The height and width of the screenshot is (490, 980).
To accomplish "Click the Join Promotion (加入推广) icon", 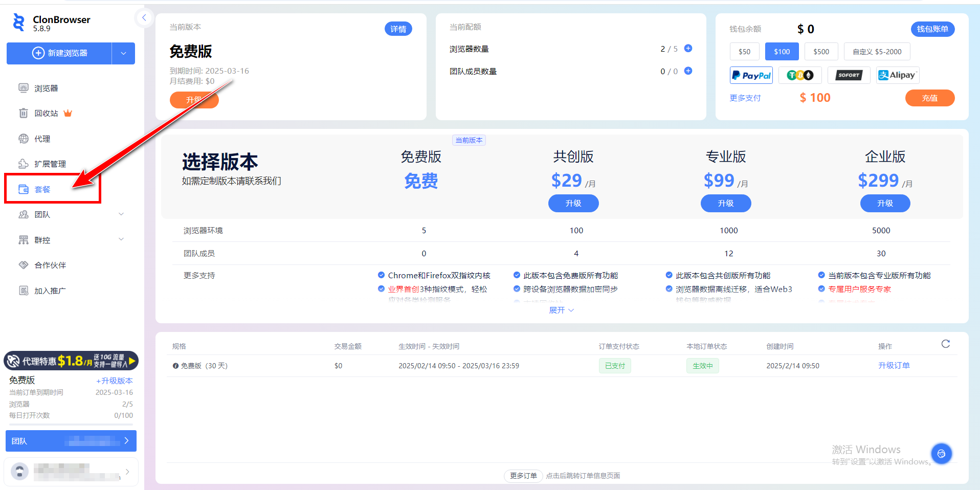I will [x=24, y=291].
